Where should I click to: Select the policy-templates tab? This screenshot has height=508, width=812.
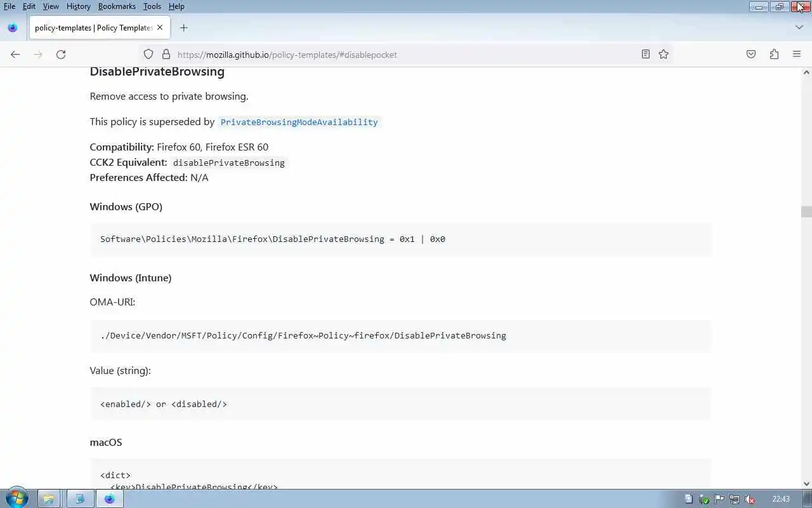pos(99,28)
